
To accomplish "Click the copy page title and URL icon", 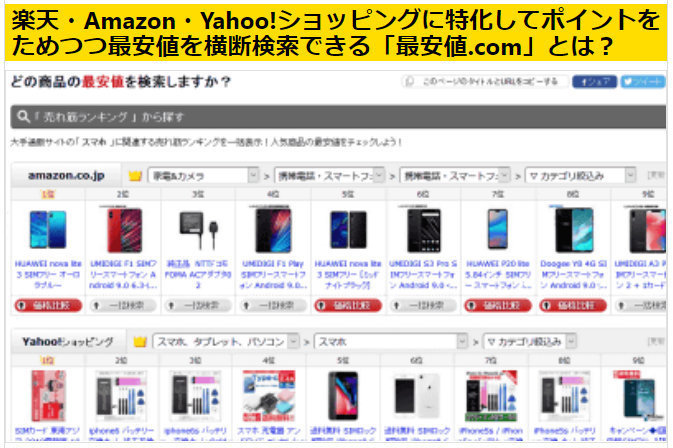I will pyautogui.click(x=409, y=82).
